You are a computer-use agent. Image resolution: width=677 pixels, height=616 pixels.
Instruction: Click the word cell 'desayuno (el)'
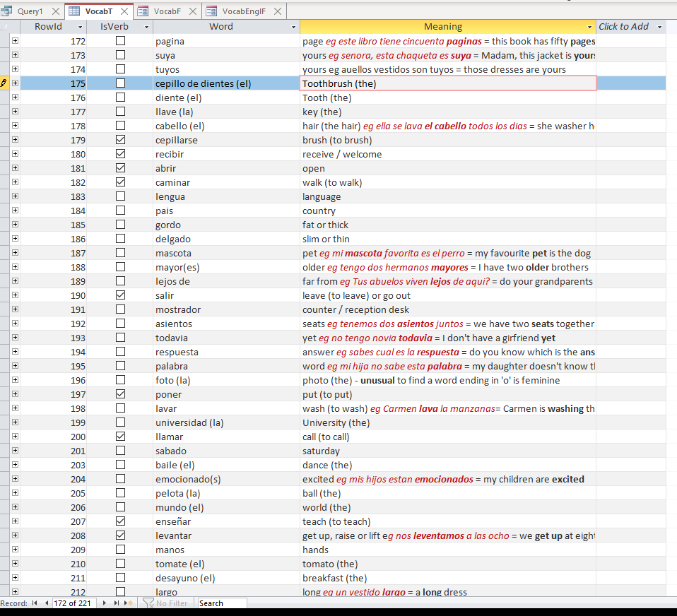(226, 578)
